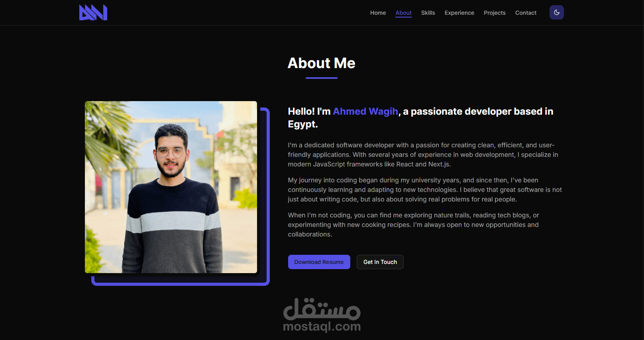Click the Download Resume button

[x=319, y=262]
